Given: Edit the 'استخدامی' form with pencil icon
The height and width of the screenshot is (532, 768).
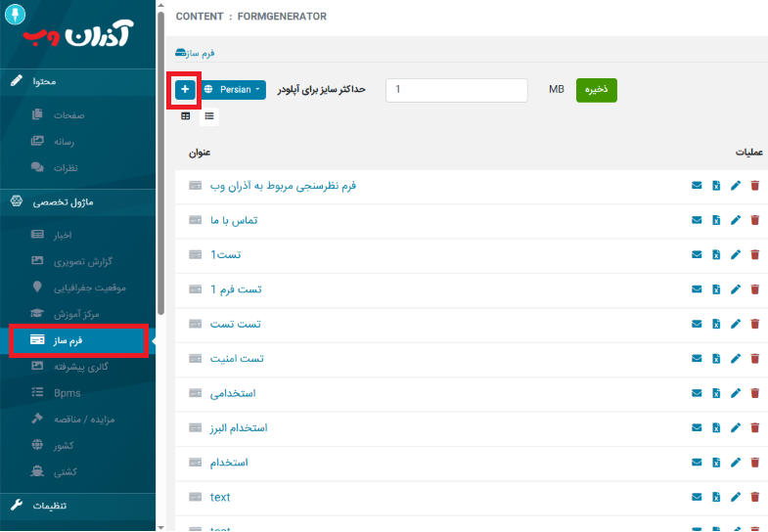Looking at the screenshot, I should 736,393.
